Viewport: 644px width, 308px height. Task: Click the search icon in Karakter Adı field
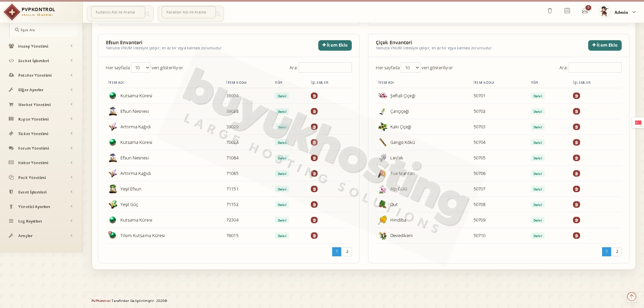coord(218,14)
